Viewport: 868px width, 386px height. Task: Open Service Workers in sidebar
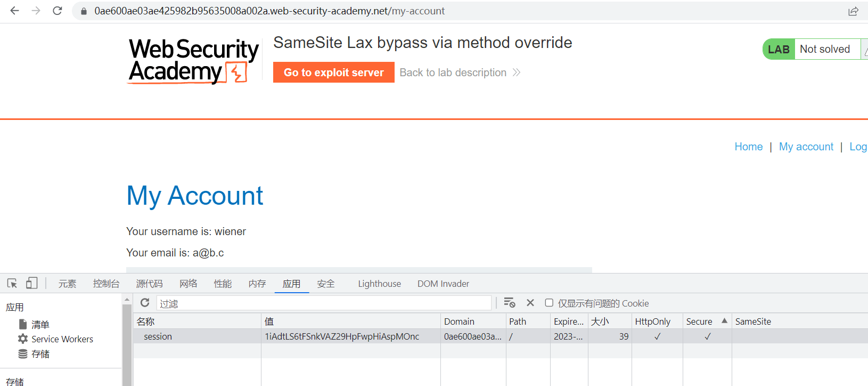pyautogui.click(x=62, y=339)
